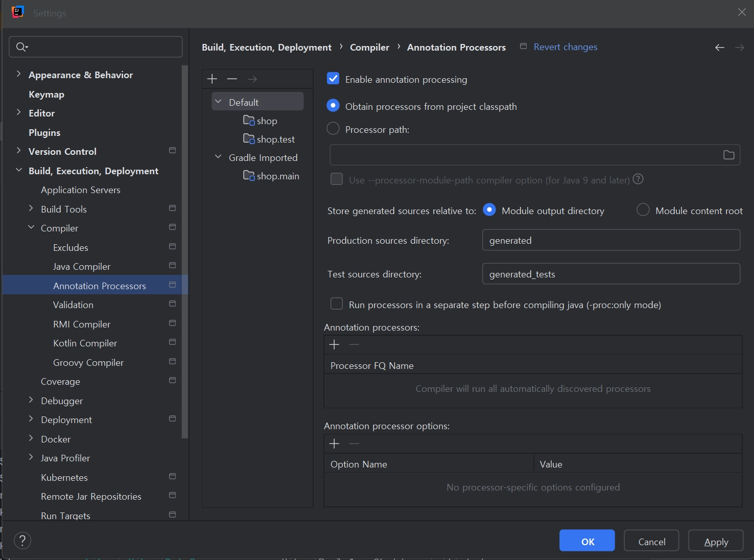Click the Cancel button
This screenshot has width=754, height=560.
pyautogui.click(x=651, y=541)
